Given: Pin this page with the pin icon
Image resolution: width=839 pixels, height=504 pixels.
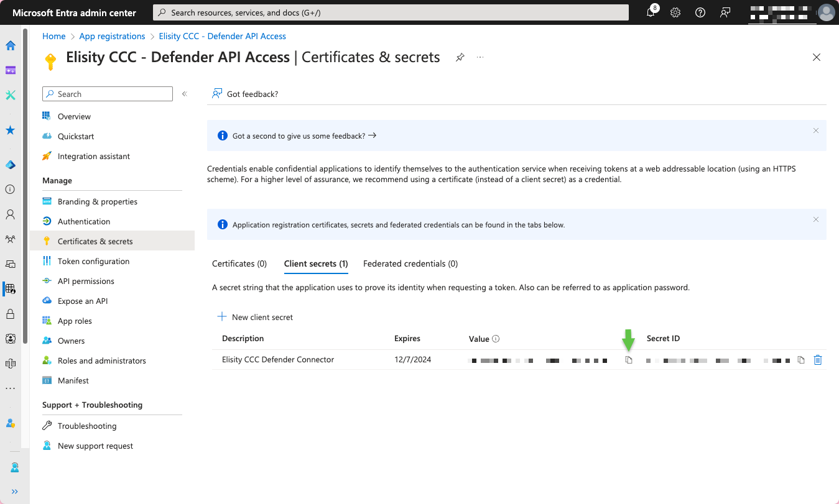Looking at the screenshot, I should tap(460, 57).
